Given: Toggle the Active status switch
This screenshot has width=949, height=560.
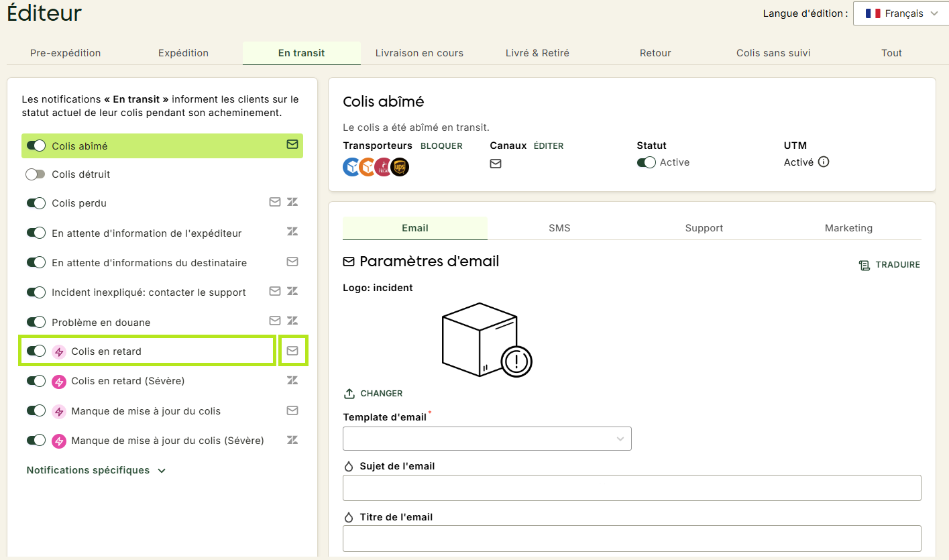Looking at the screenshot, I should pos(647,162).
